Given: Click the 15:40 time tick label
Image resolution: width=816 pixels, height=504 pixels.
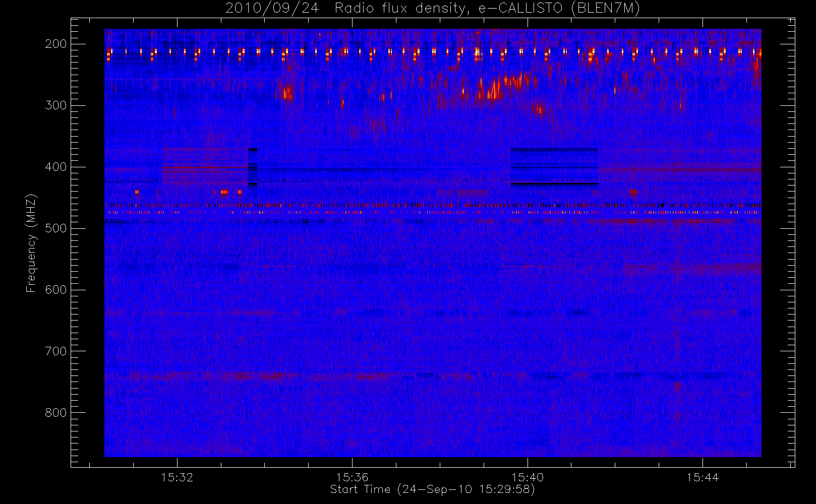Looking at the screenshot, I should click(528, 477).
